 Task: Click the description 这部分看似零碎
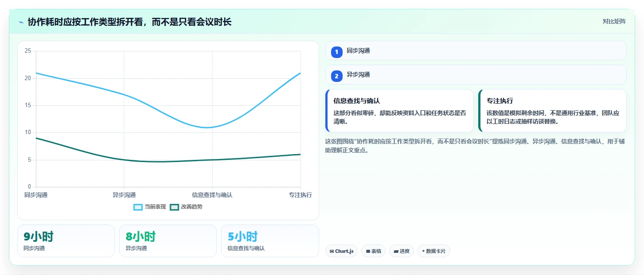(x=400, y=117)
